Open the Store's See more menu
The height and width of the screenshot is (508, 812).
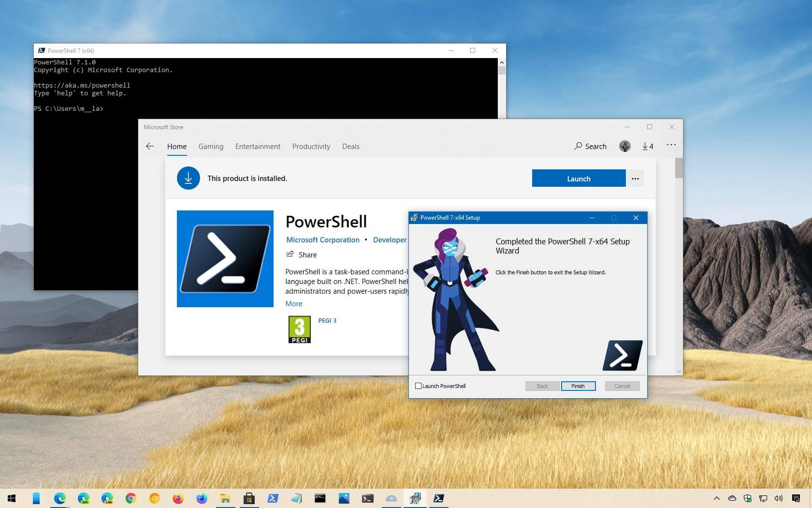coord(671,145)
